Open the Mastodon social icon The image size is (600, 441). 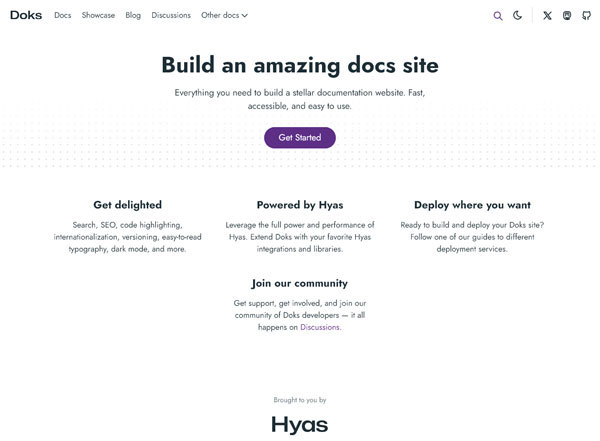[567, 15]
